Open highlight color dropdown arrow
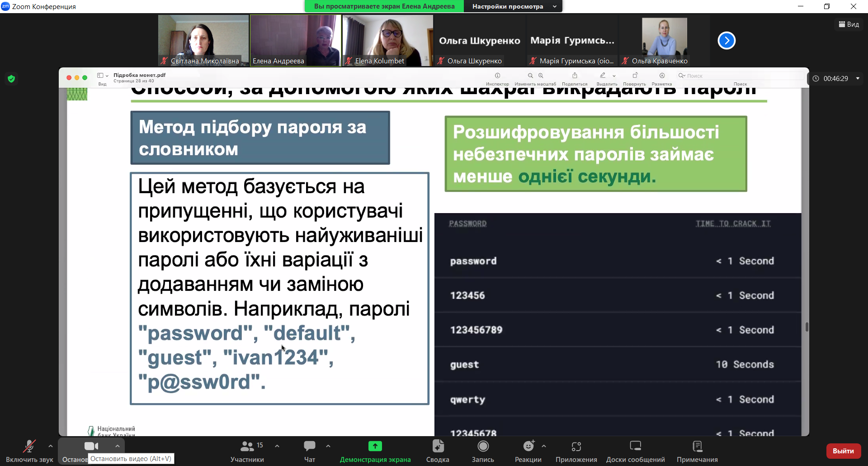This screenshot has height=466, width=868. [x=614, y=76]
